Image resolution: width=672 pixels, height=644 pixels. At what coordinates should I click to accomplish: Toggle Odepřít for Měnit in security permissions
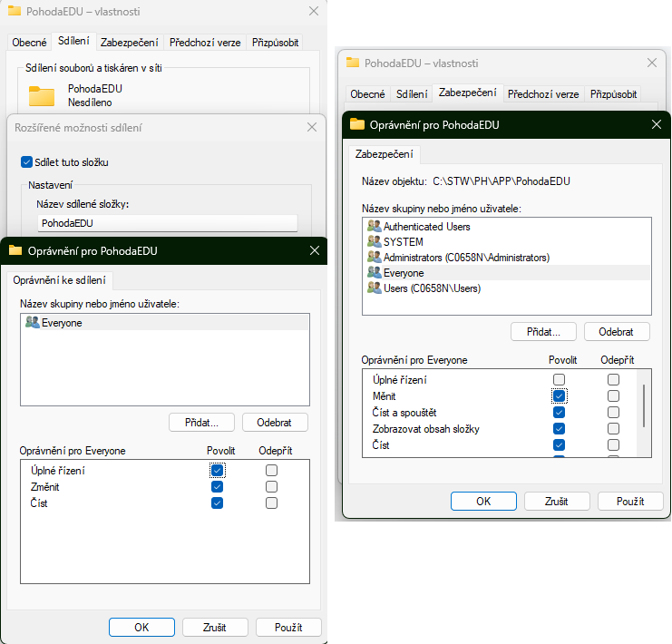(x=613, y=395)
